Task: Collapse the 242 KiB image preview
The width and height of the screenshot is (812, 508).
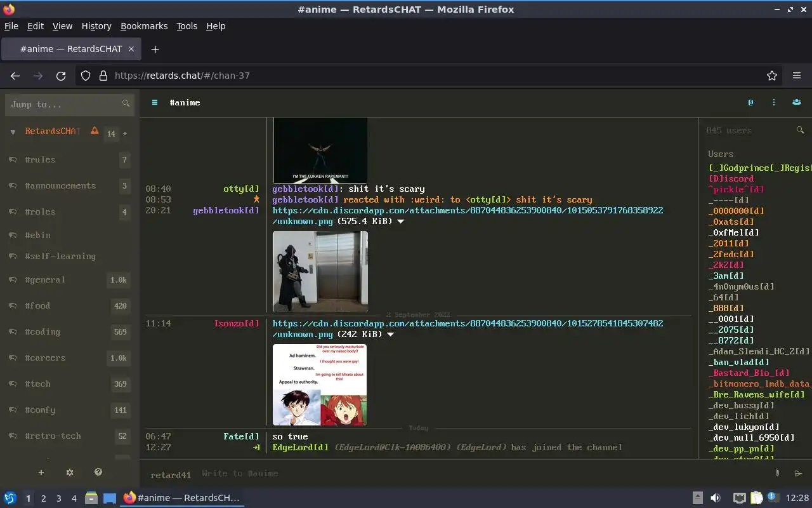Action: [390, 335]
